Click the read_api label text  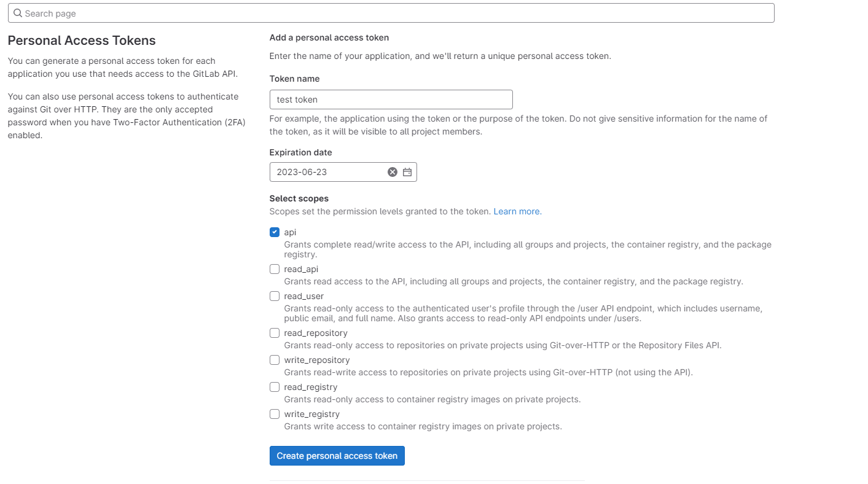302,269
